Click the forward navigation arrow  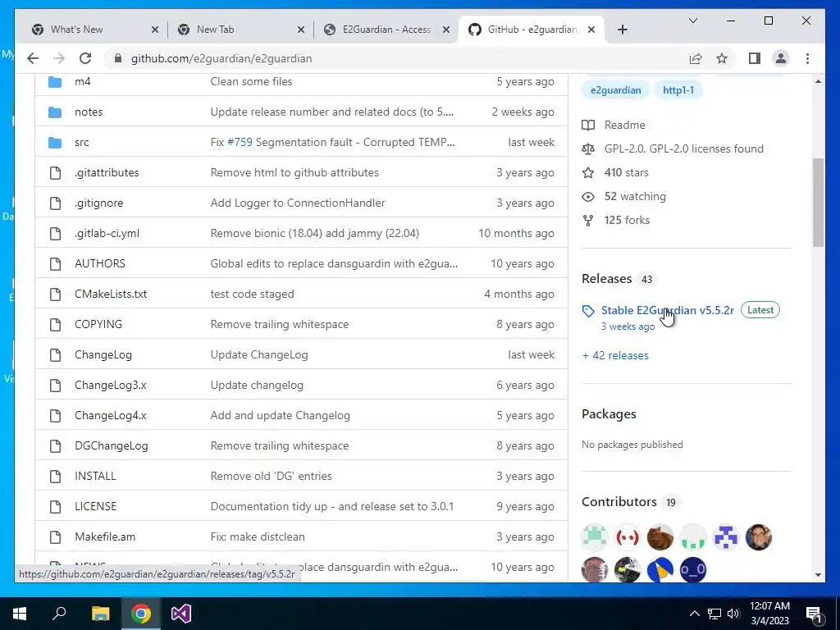tap(59, 58)
